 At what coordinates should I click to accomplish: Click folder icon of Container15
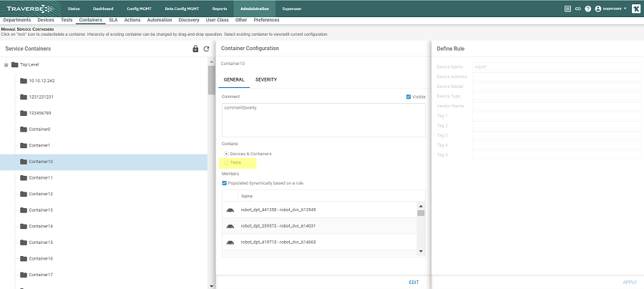point(24,243)
